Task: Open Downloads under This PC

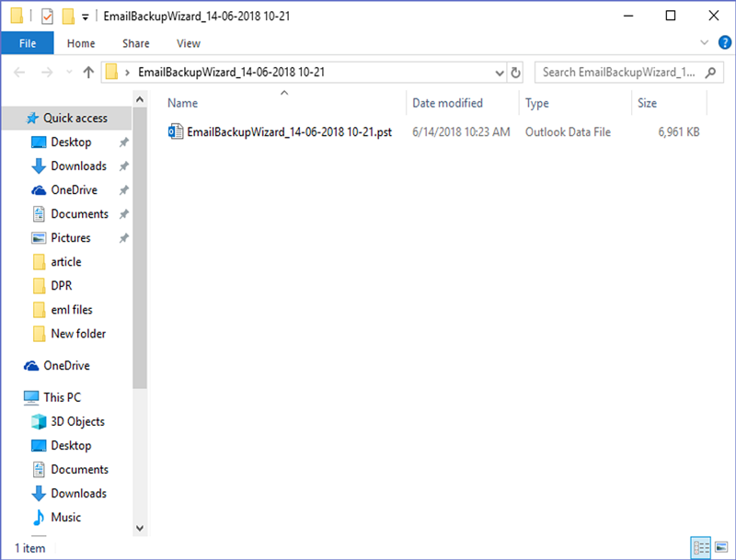Action: click(78, 493)
